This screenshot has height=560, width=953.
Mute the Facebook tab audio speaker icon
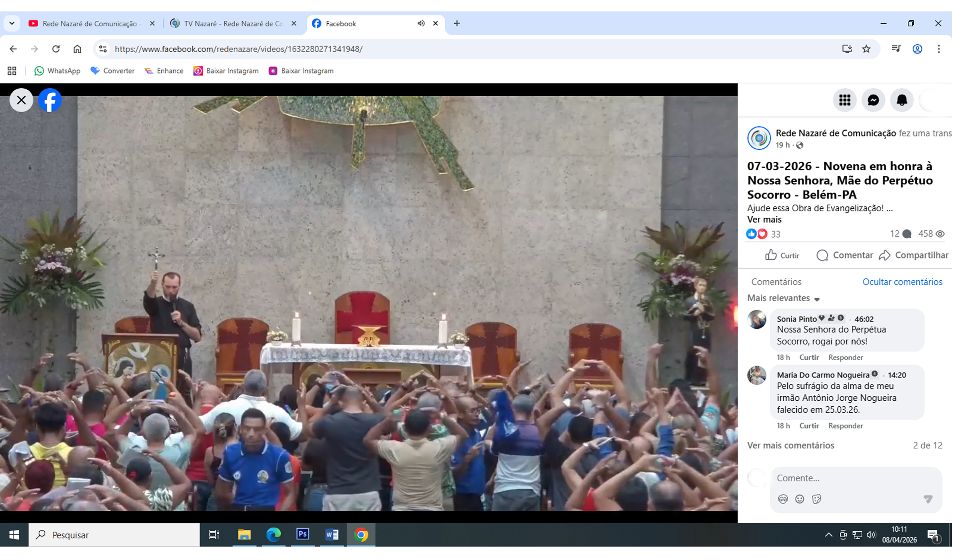421,23
